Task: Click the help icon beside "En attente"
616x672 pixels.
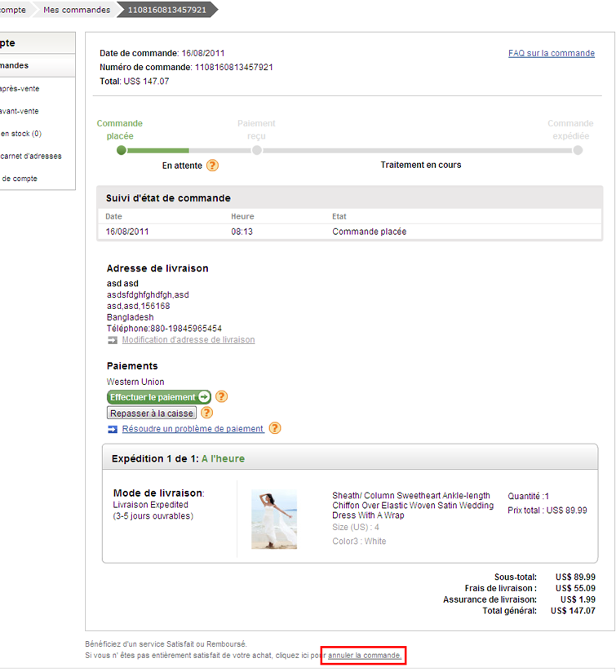Action: (212, 166)
